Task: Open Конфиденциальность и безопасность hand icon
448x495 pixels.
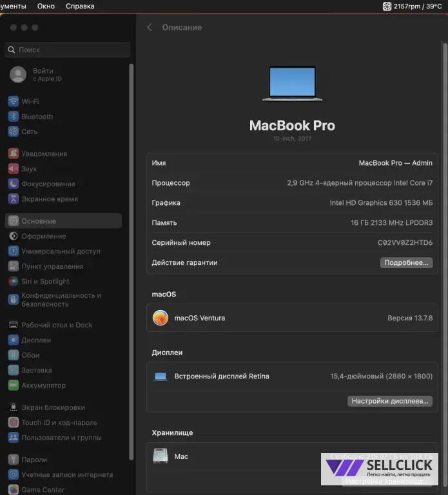Action: (14, 300)
